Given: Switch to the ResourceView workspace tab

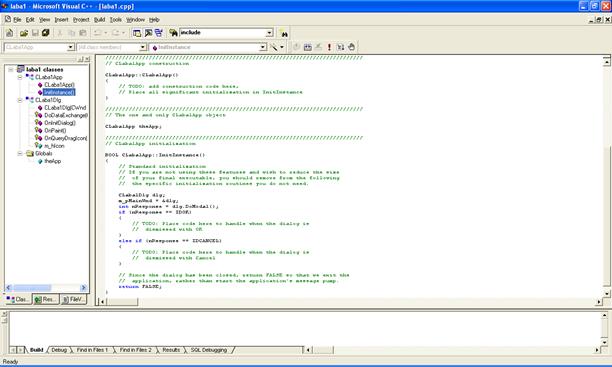Looking at the screenshot, I should coord(46,299).
